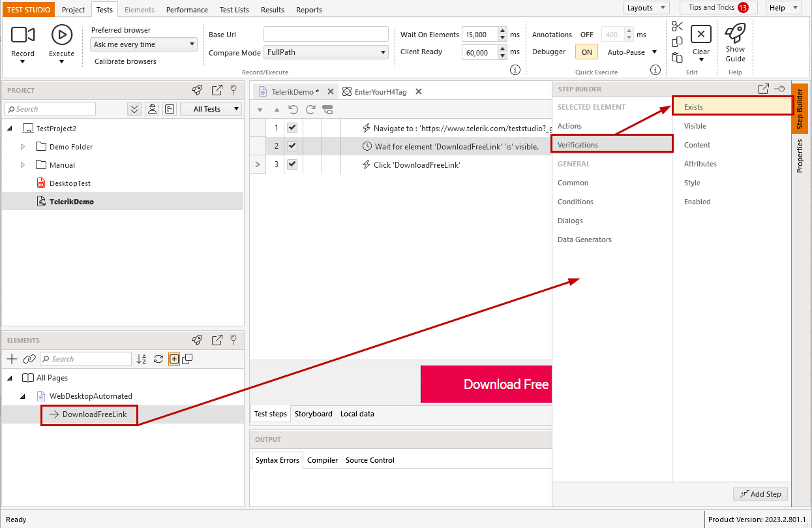812x528 pixels.
Task: Select Verifications in Step Builder
Action: click(x=612, y=145)
